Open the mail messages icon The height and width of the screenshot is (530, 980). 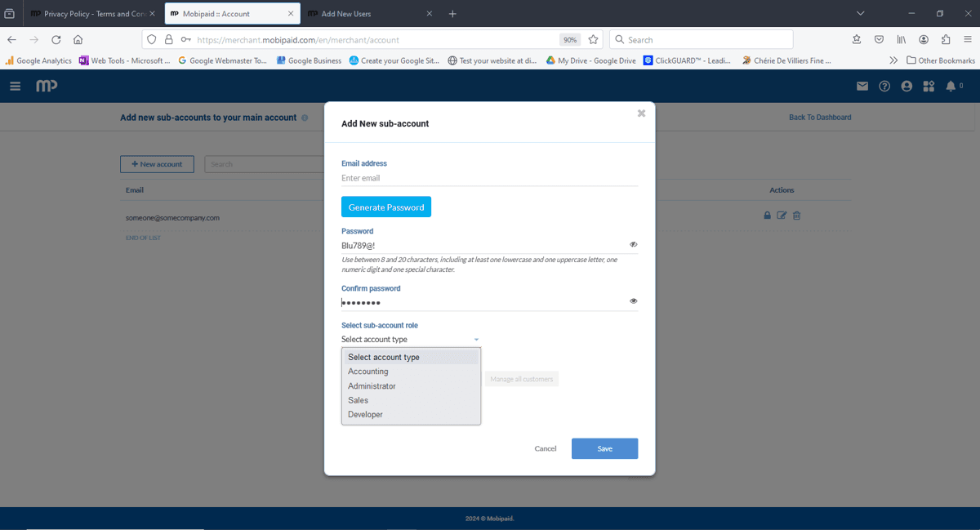(862, 86)
